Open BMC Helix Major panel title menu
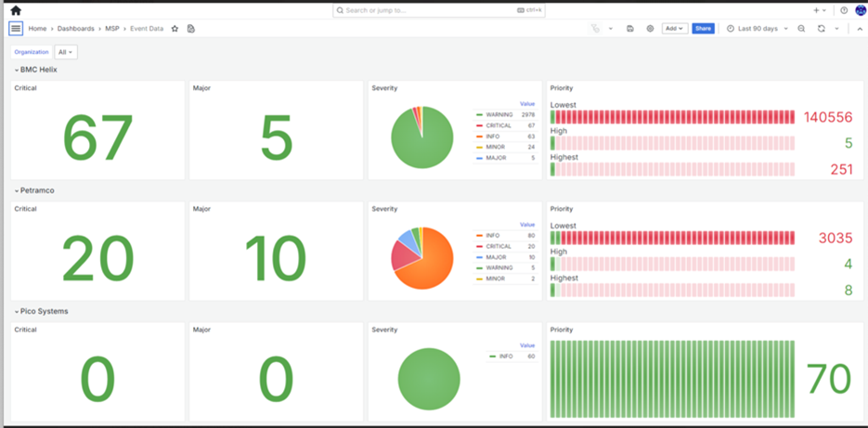 click(x=201, y=88)
